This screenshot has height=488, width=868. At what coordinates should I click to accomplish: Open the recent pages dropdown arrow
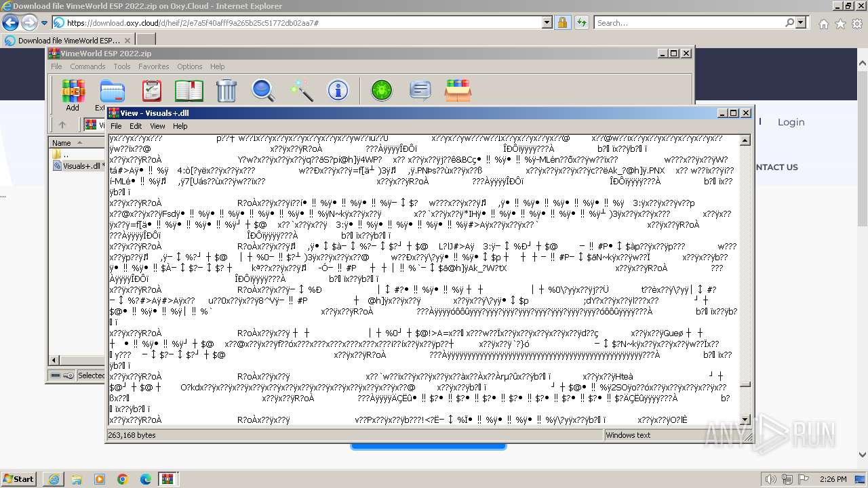tap(44, 23)
